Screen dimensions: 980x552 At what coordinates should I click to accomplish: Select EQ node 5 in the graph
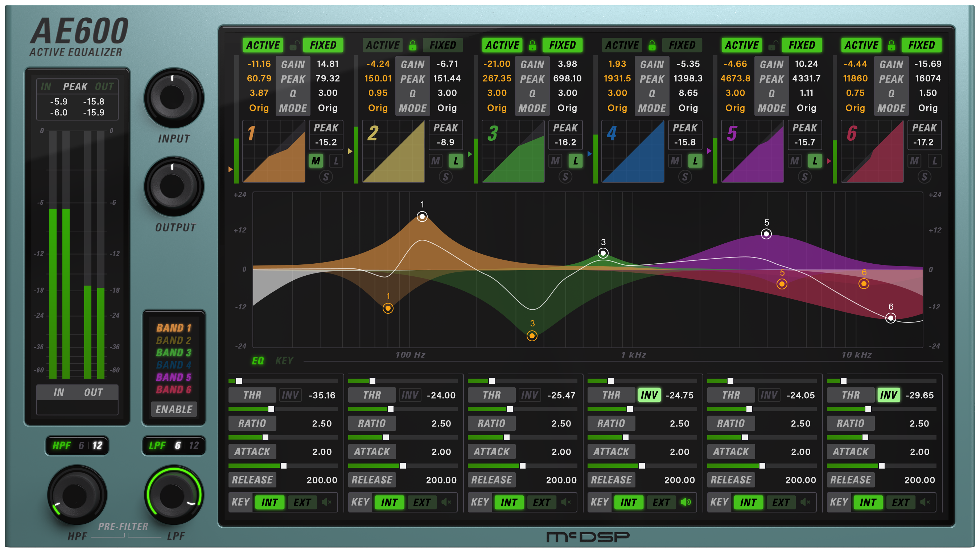[x=766, y=235]
